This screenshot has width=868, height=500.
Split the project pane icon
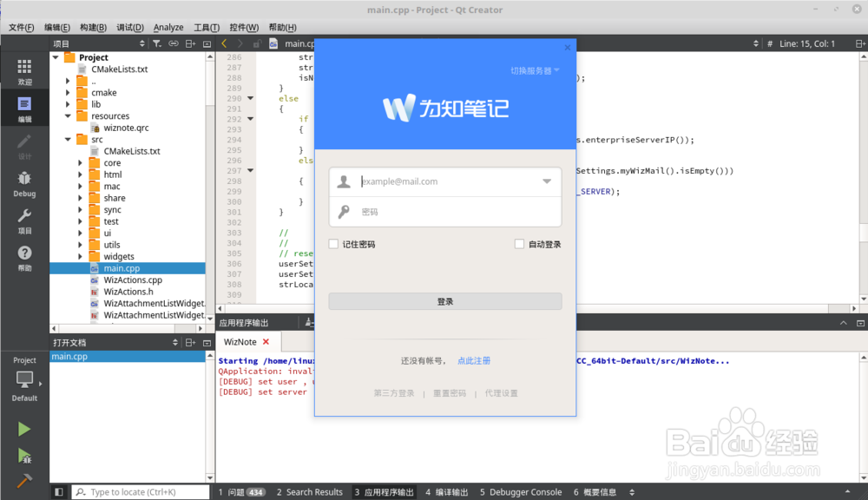point(190,43)
